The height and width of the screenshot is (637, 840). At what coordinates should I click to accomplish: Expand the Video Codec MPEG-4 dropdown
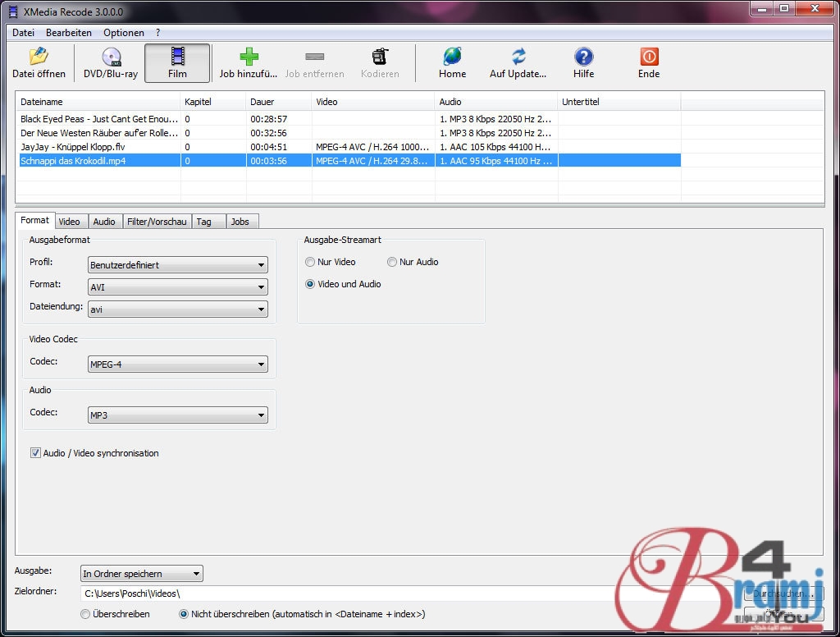[x=178, y=364]
